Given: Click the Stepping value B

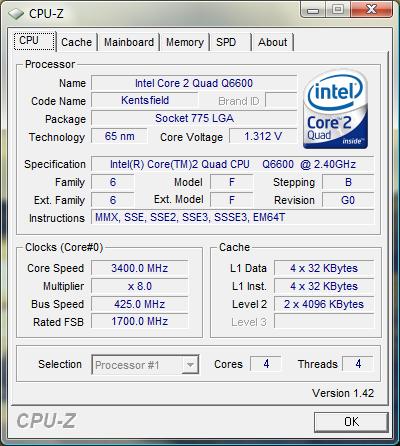Looking at the screenshot, I should [348, 182].
